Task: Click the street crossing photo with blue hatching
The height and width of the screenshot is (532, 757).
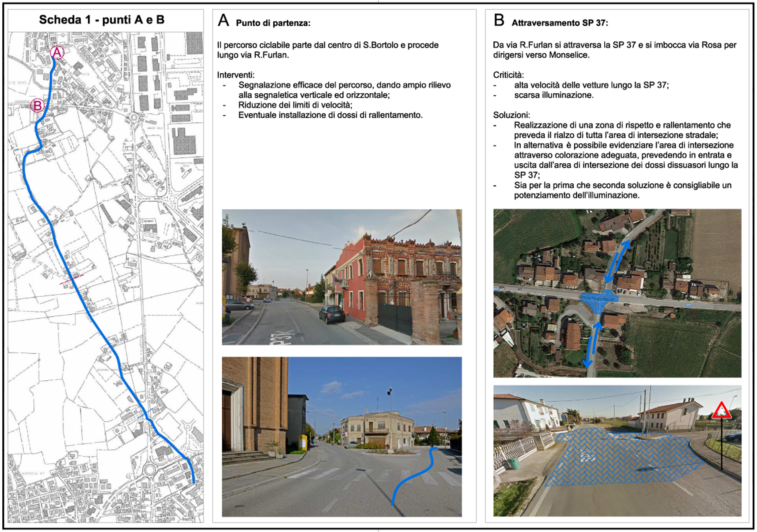Action: click(617, 451)
